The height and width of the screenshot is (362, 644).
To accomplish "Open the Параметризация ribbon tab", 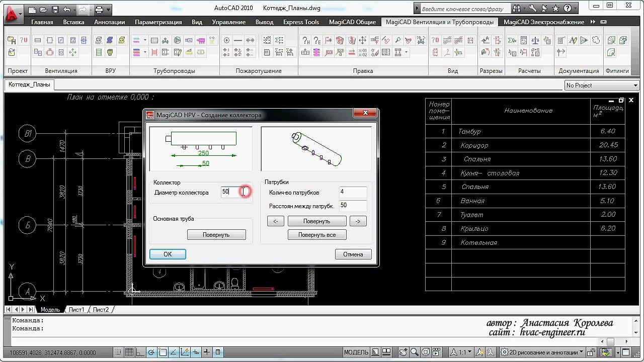I will click(x=158, y=22).
